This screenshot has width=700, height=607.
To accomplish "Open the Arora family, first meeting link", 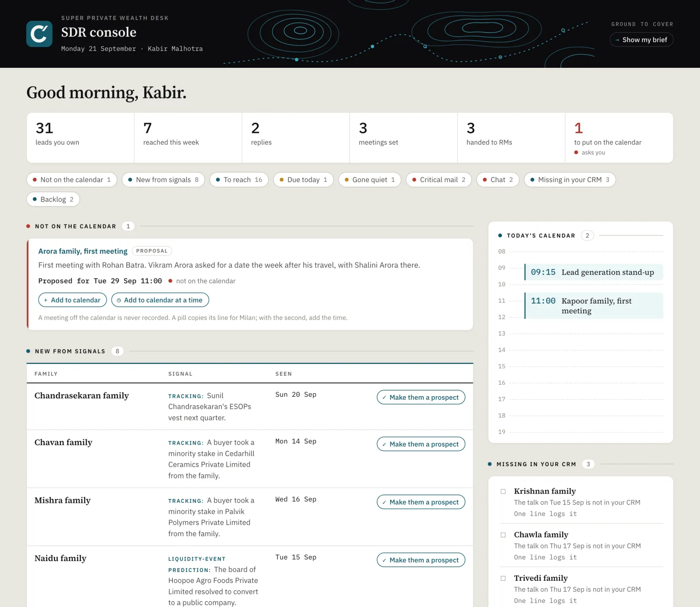I will tap(83, 251).
